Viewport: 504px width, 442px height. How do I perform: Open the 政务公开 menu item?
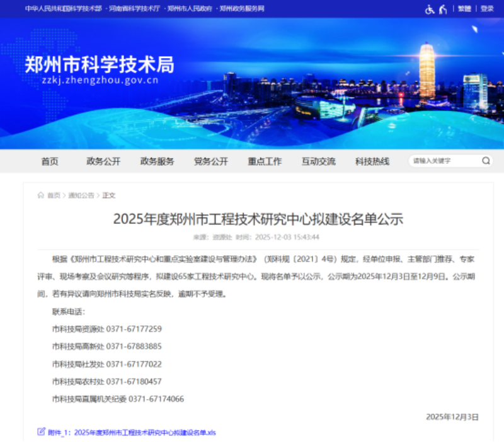pos(103,161)
